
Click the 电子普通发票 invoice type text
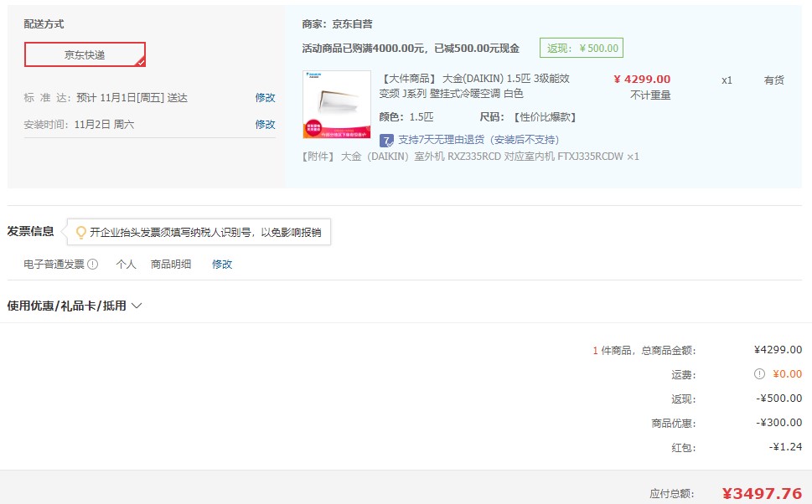pyautogui.click(x=54, y=265)
